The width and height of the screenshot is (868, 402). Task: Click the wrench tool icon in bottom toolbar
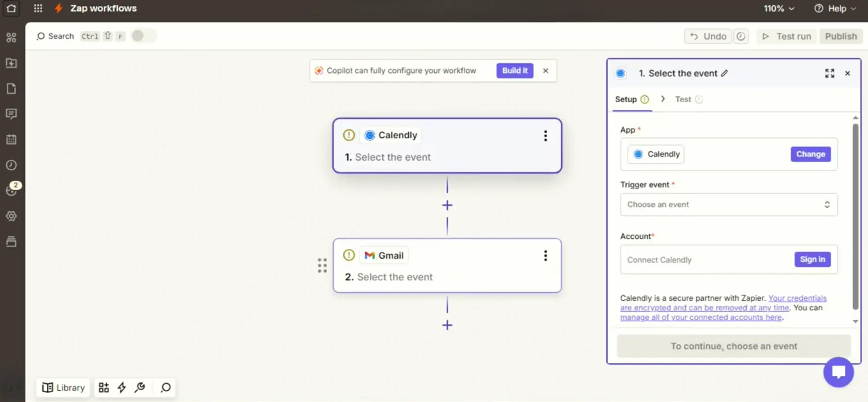point(140,387)
